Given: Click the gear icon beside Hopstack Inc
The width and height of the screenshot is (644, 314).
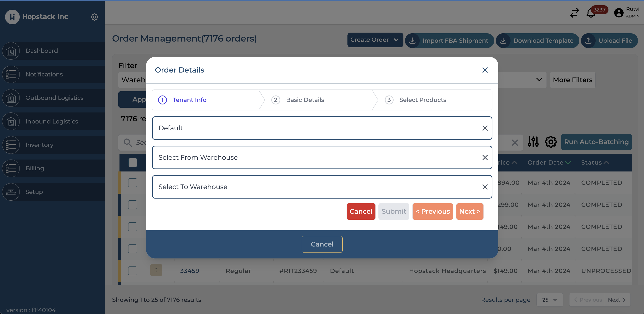Looking at the screenshot, I should (x=94, y=17).
